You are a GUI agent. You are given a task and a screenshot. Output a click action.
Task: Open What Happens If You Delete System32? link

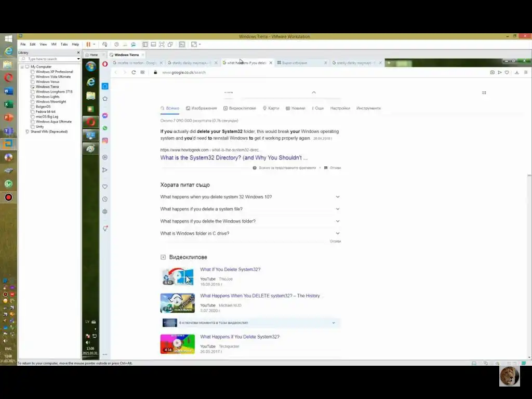(x=240, y=337)
